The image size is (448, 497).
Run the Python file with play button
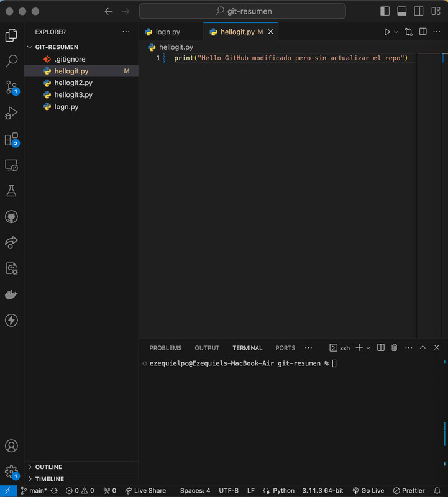click(387, 32)
